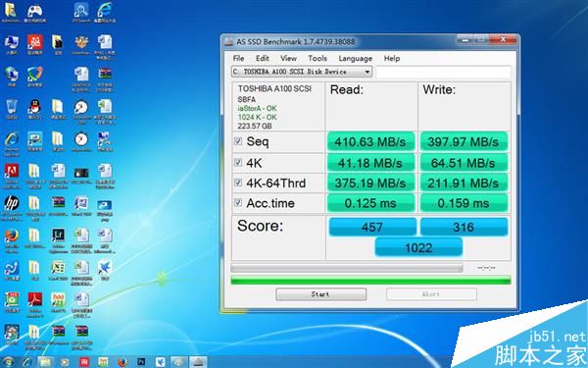Open the QQ penguin desktop icon

click(x=34, y=108)
